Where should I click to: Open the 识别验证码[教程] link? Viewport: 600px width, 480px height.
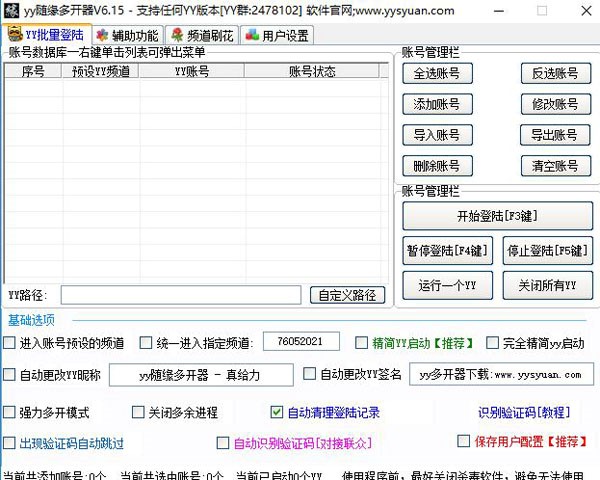(x=524, y=412)
